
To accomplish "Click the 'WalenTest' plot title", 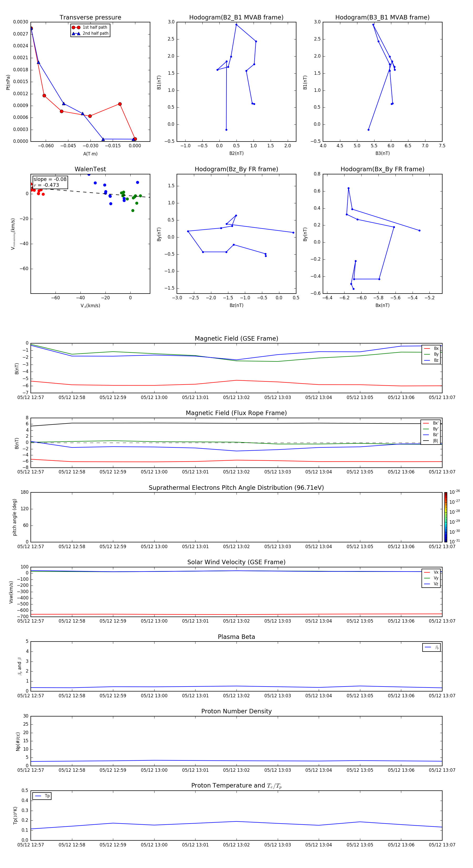I will [90, 169].
